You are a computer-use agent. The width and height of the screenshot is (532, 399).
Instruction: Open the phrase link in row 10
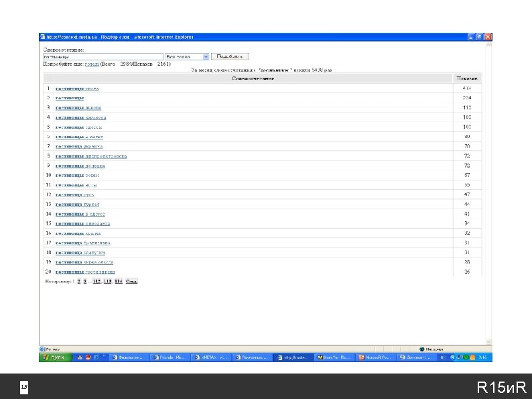77,175
